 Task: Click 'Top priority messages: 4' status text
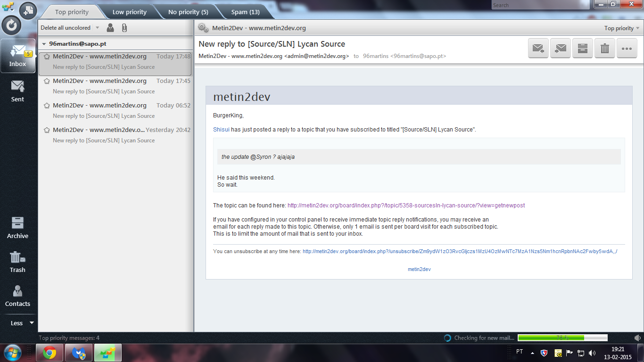69,338
